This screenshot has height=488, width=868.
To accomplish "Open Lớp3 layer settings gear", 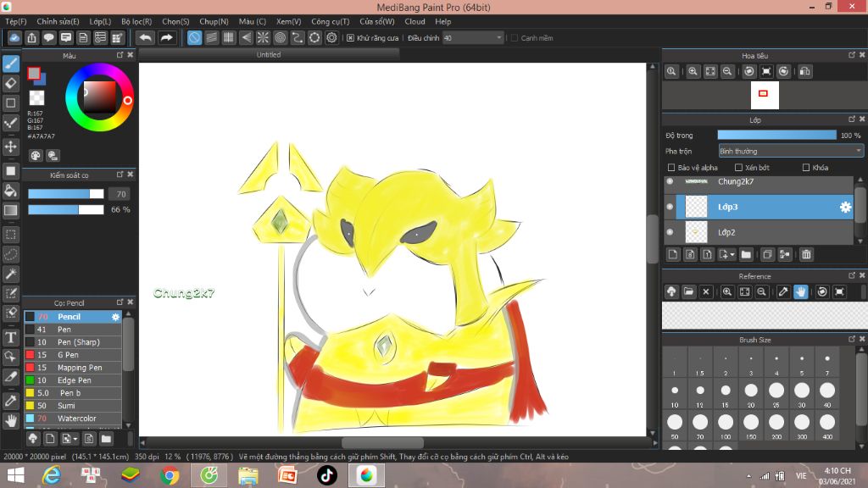I will pyautogui.click(x=845, y=207).
